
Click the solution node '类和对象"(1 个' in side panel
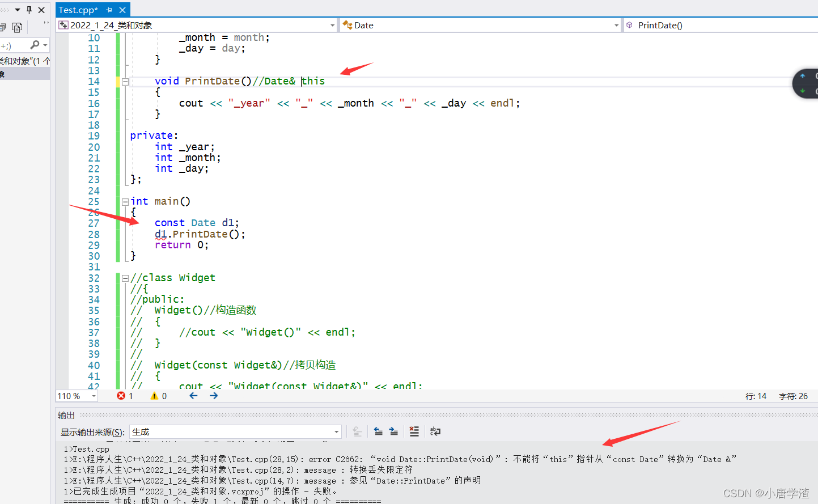[25, 61]
